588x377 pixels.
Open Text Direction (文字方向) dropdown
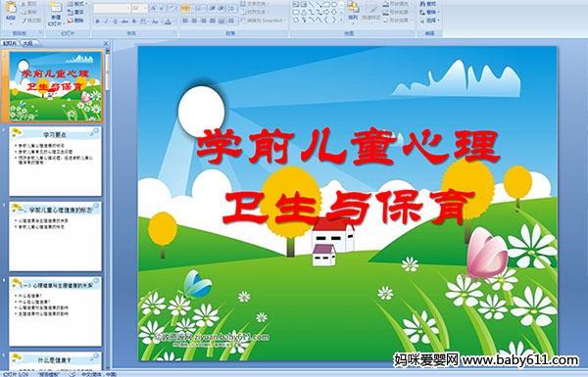[256, 4]
